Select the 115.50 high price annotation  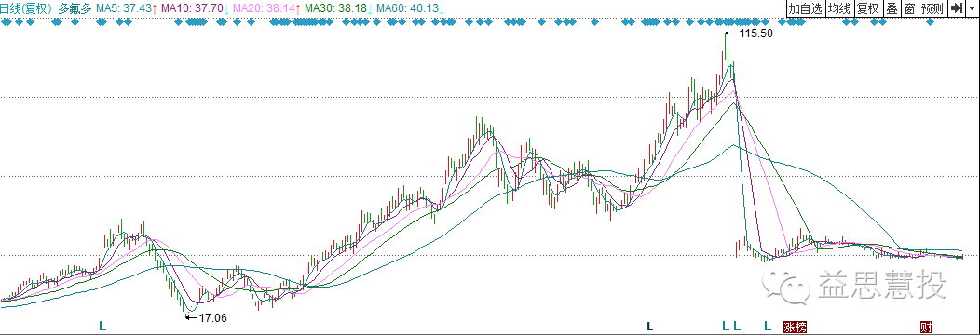click(x=756, y=33)
